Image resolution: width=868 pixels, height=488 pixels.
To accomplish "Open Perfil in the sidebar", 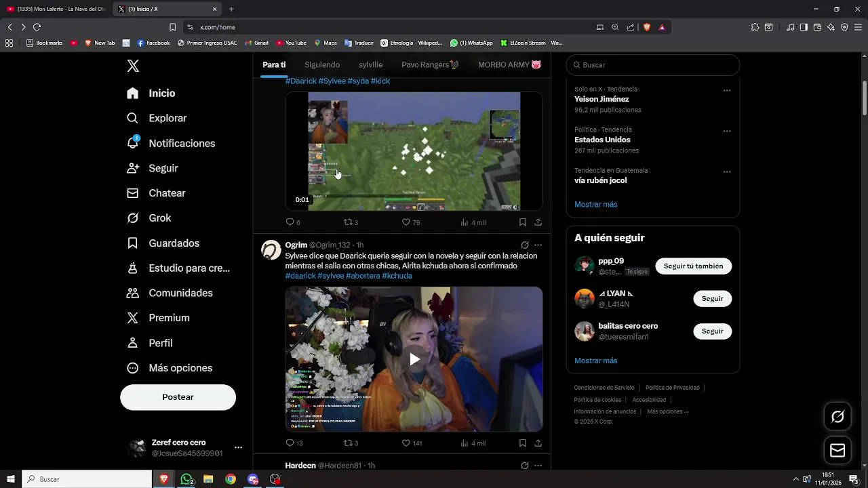I will (x=150, y=343).
